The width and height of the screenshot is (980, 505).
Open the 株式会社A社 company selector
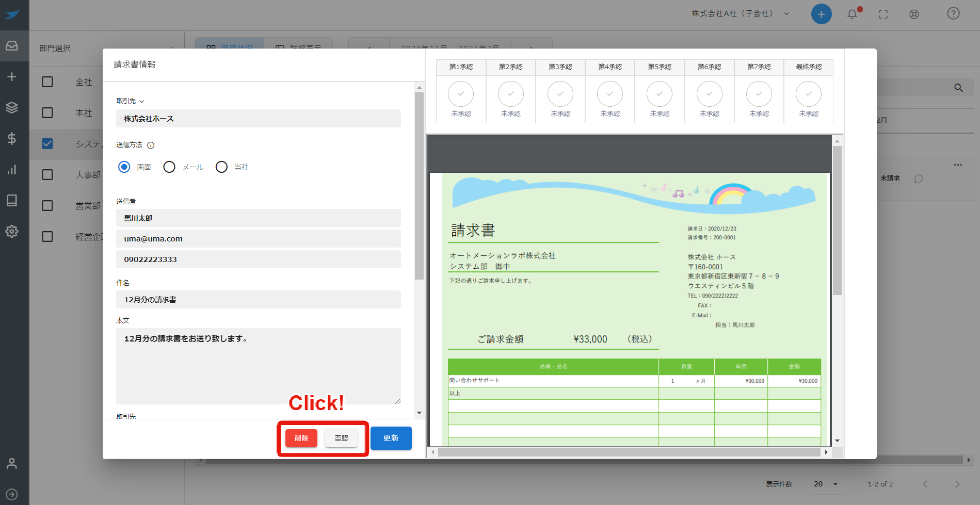tap(741, 13)
